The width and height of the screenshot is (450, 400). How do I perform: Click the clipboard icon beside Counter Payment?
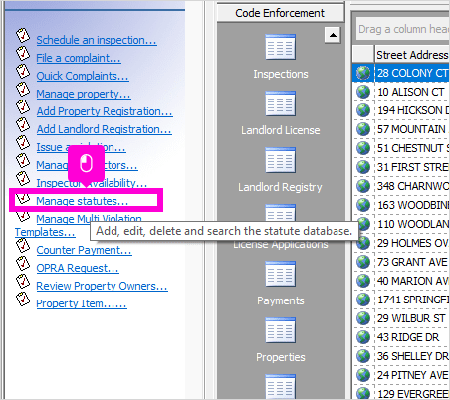23,246
